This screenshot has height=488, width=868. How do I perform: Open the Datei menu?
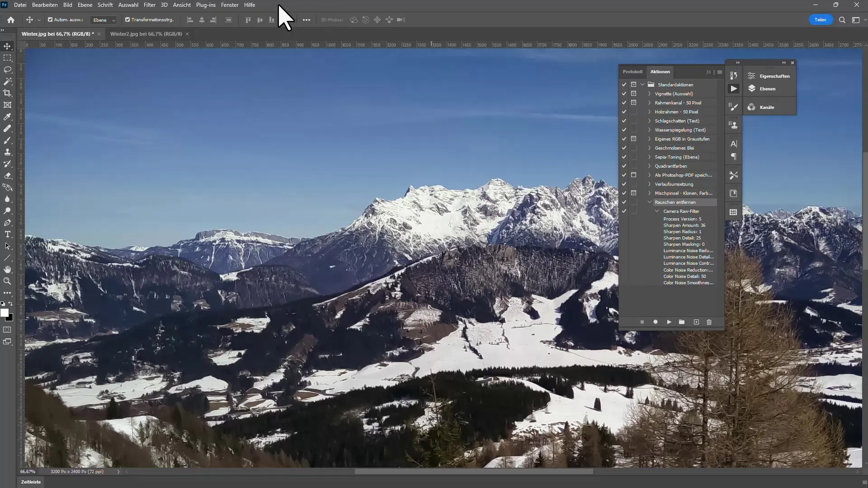point(20,5)
